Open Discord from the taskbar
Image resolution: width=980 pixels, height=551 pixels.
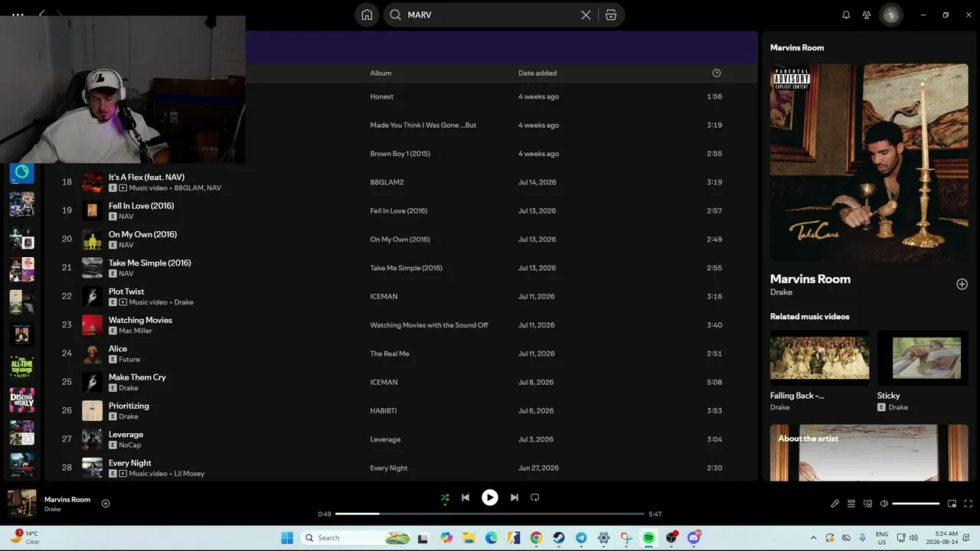point(694,538)
